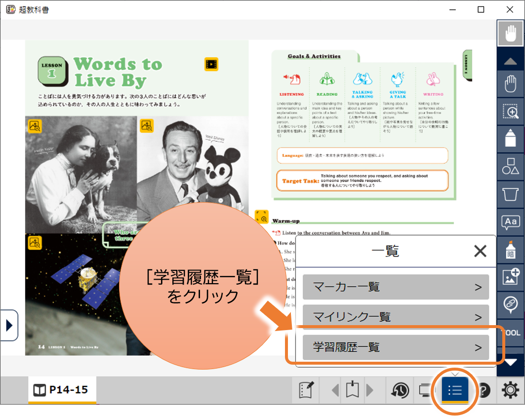Select the hand tool at toolbar top
The width and height of the screenshot is (525, 420).
pyautogui.click(x=510, y=33)
